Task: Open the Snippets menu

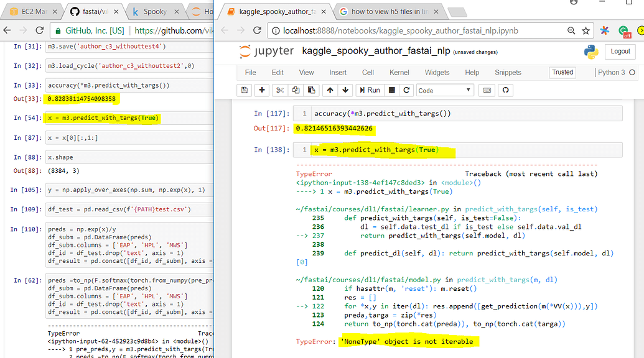Action: click(508, 72)
